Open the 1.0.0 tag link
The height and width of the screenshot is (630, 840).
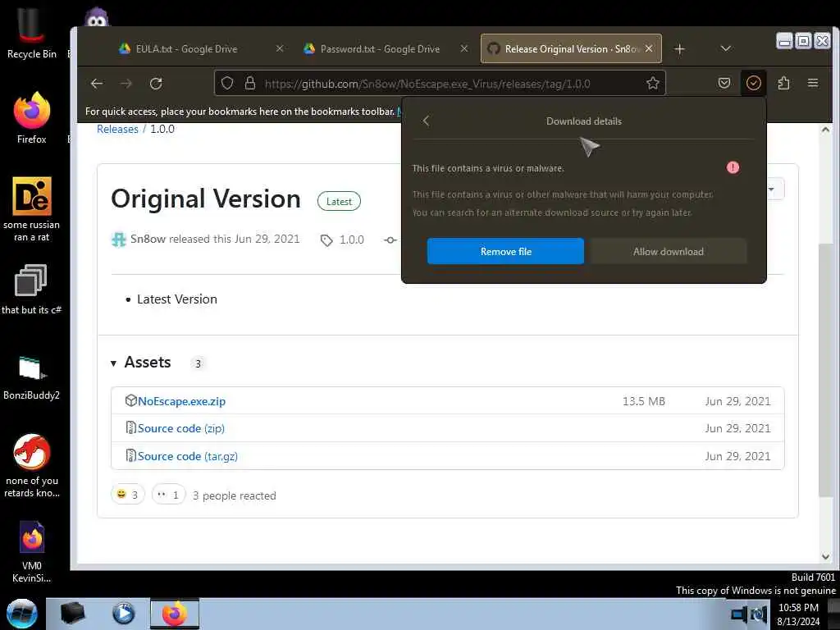click(351, 240)
